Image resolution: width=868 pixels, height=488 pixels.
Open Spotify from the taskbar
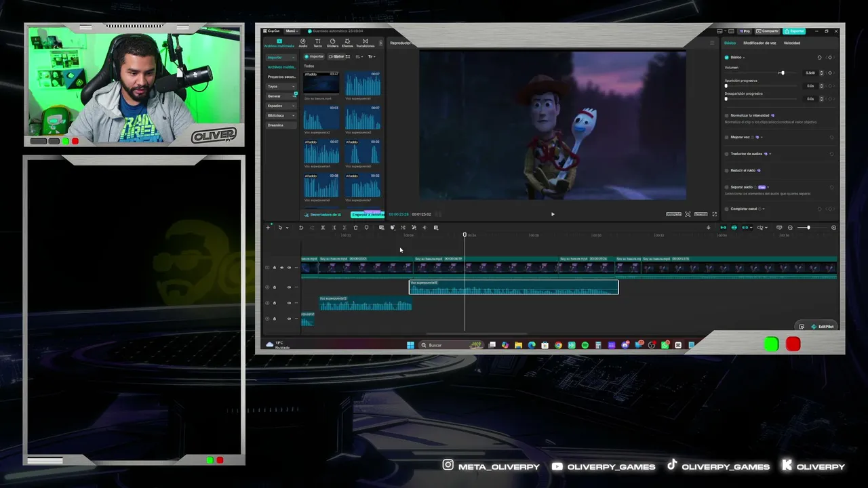point(585,345)
